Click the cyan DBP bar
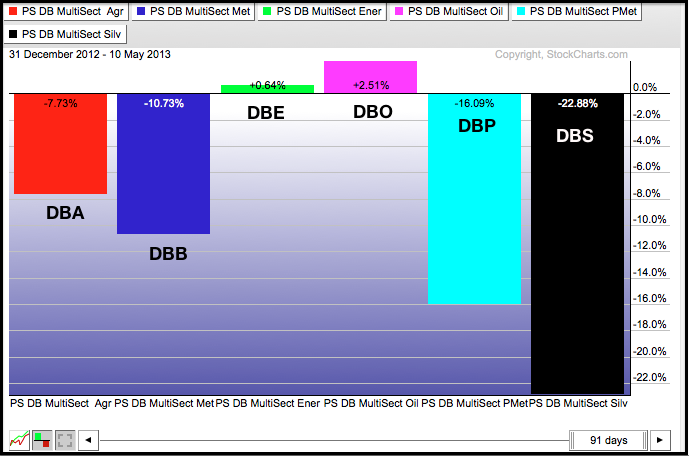This screenshot has height=456, width=689. [475, 199]
